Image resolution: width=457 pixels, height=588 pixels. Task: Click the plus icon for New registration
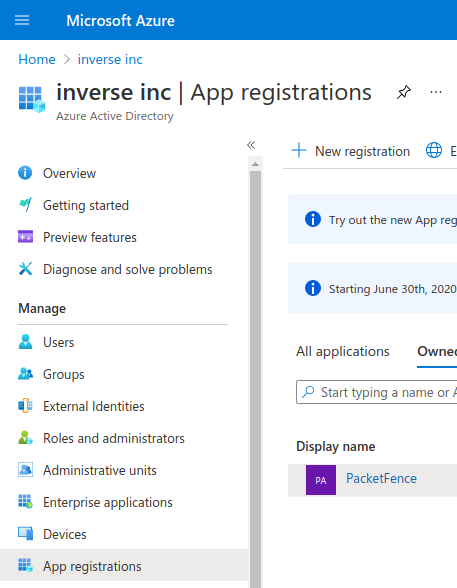click(x=299, y=150)
